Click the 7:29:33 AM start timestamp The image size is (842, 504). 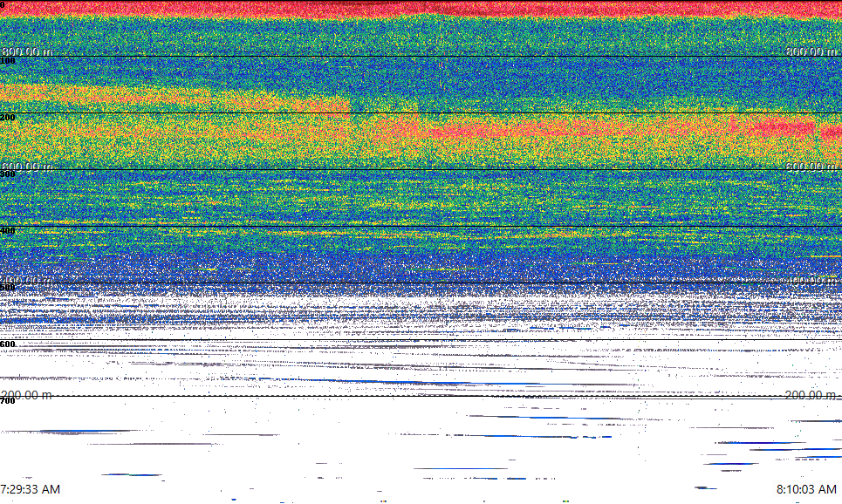[30, 489]
